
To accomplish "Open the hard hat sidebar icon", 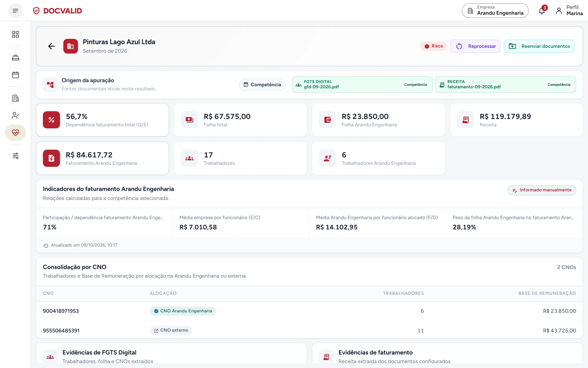I will tap(16, 58).
